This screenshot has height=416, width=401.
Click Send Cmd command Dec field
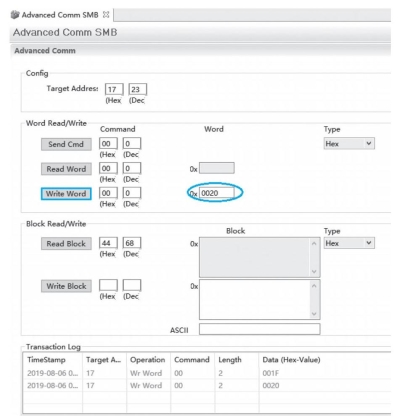click(132, 143)
